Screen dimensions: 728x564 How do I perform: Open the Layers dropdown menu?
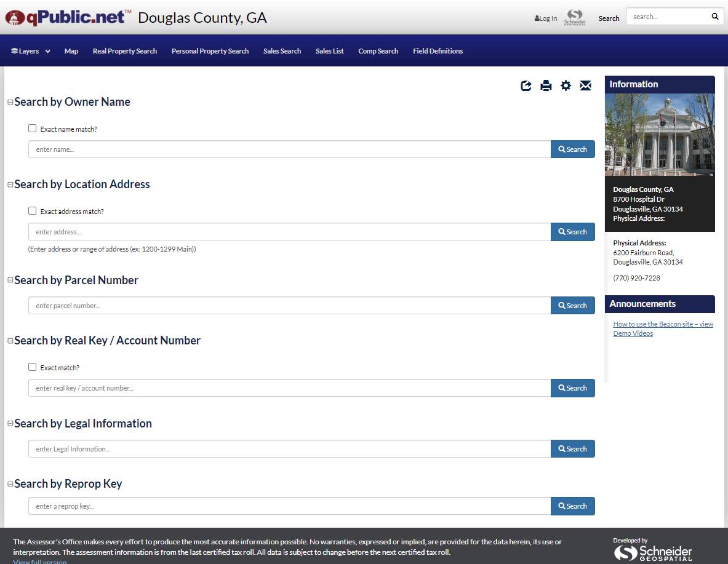tap(31, 51)
